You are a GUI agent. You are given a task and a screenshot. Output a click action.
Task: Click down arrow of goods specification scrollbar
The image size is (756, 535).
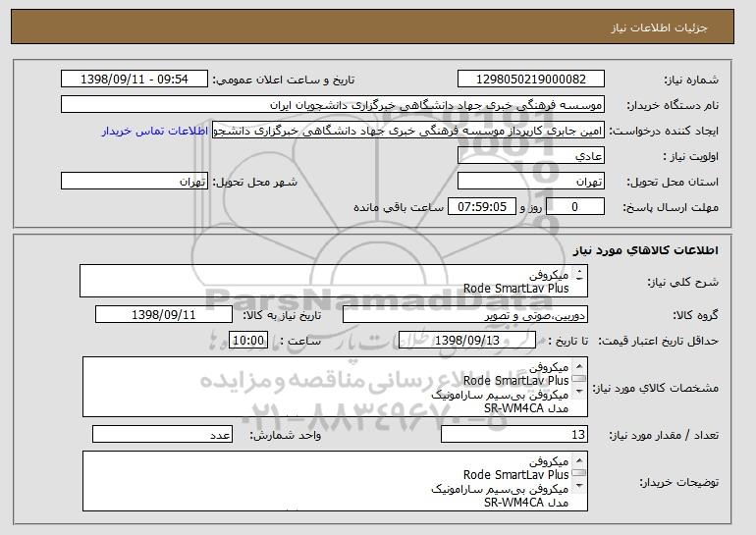(579, 391)
